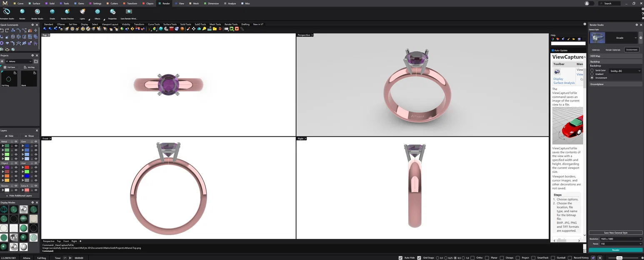Click the plus icon to add viewport tab
This screenshot has width=644, height=260.
coord(80,241)
